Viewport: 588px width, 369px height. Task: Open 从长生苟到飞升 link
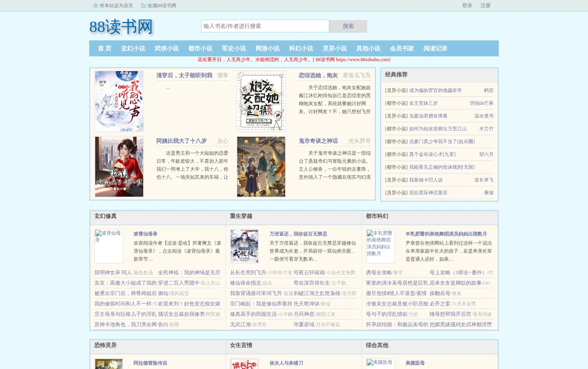[248, 273]
